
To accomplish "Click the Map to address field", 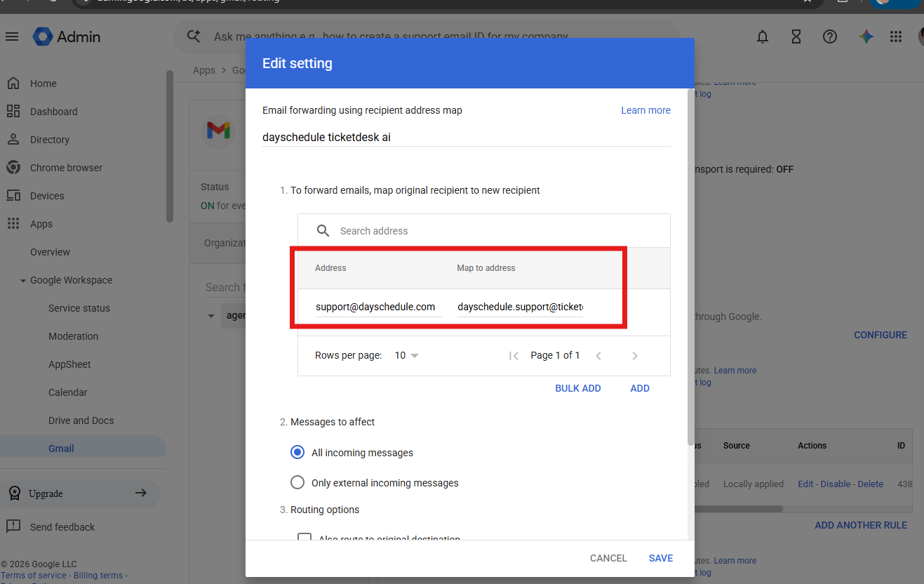I will (x=520, y=307).
